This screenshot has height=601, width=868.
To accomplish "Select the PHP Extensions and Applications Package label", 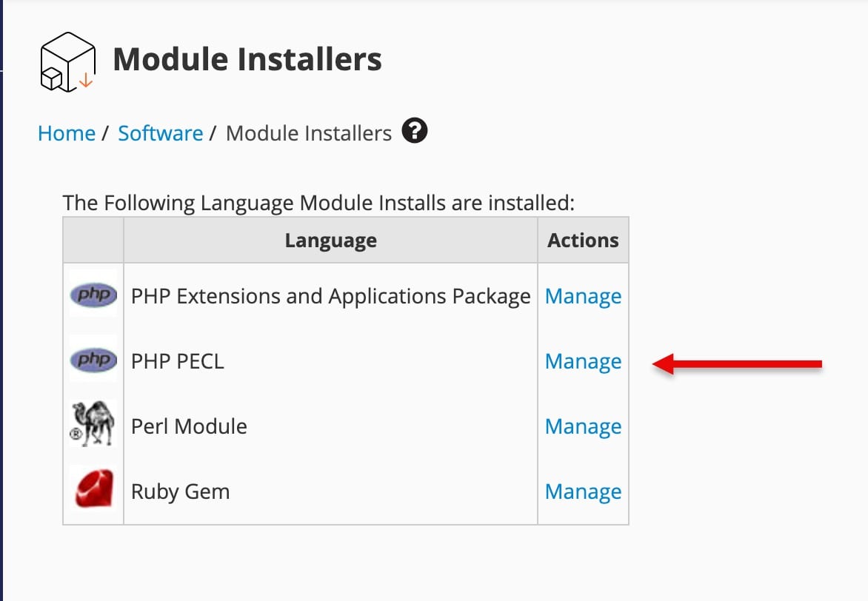I will coord(330,297).
